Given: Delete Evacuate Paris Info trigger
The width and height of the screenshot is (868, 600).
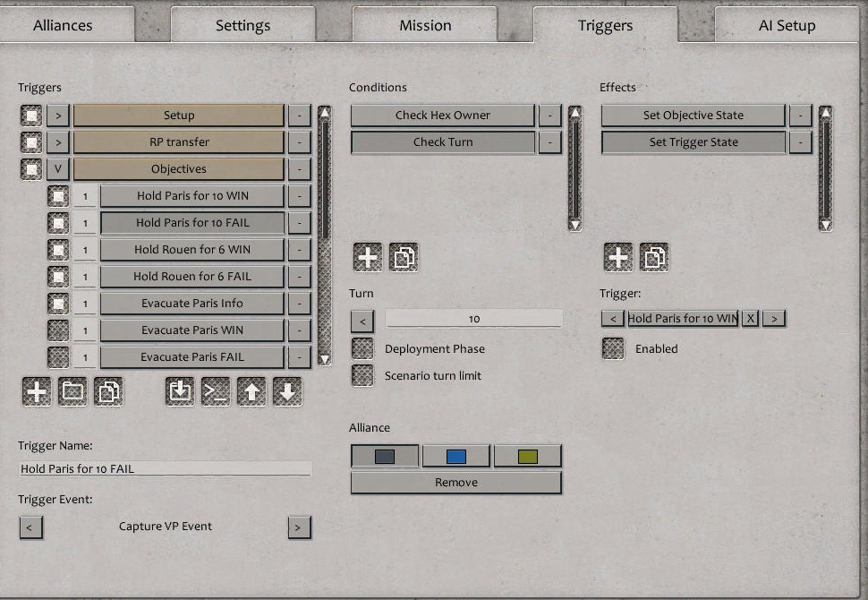Looking at the screenshot, I should pos(300,304).
